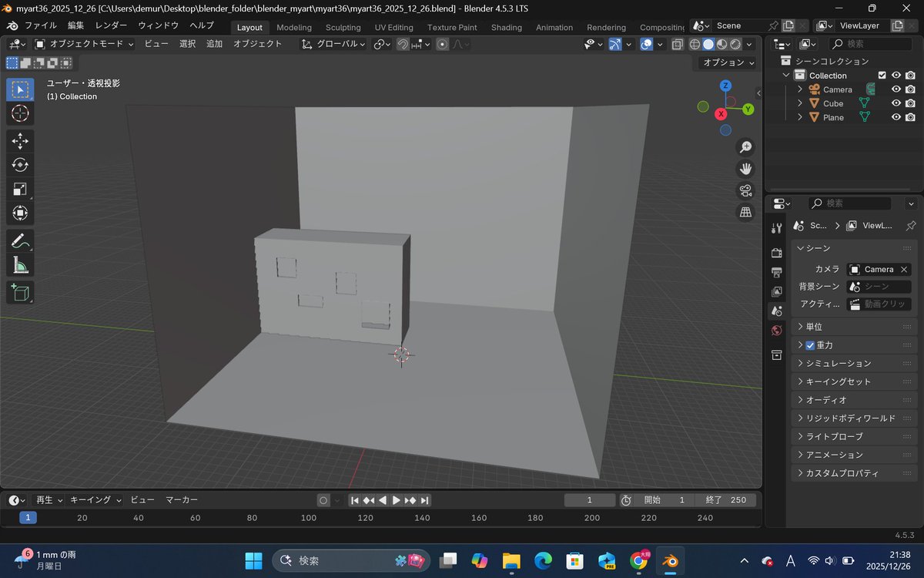The image size is (924, 578).
Task: Select the Scale tool
Action: (x=20, y=189)
